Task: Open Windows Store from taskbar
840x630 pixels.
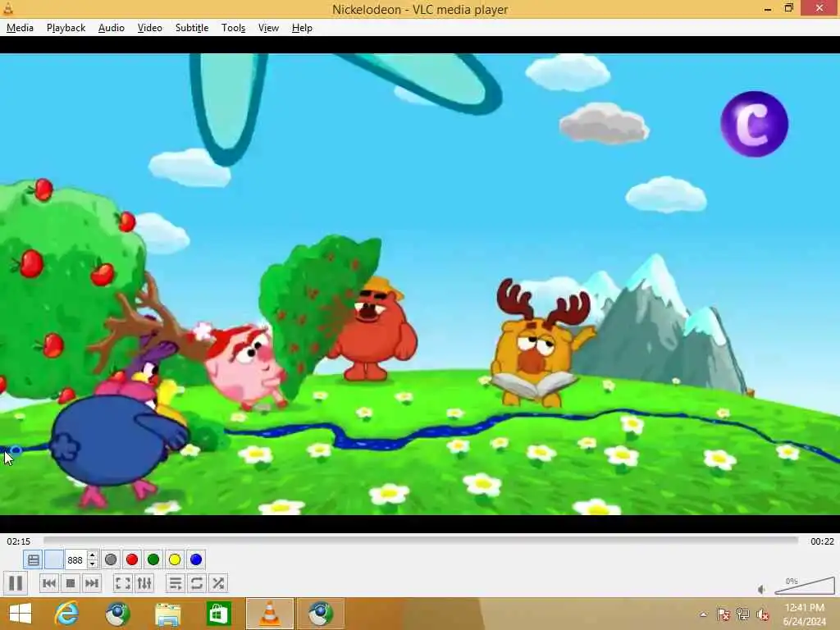Action: 218,614
